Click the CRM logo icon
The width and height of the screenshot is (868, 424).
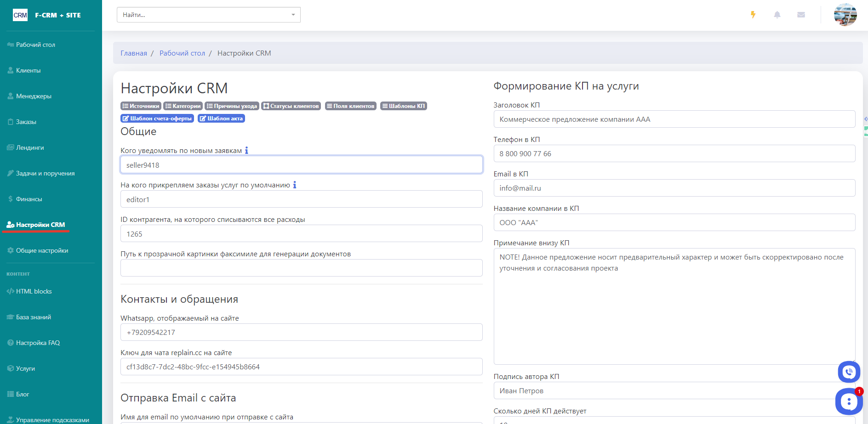coord(20,15)
